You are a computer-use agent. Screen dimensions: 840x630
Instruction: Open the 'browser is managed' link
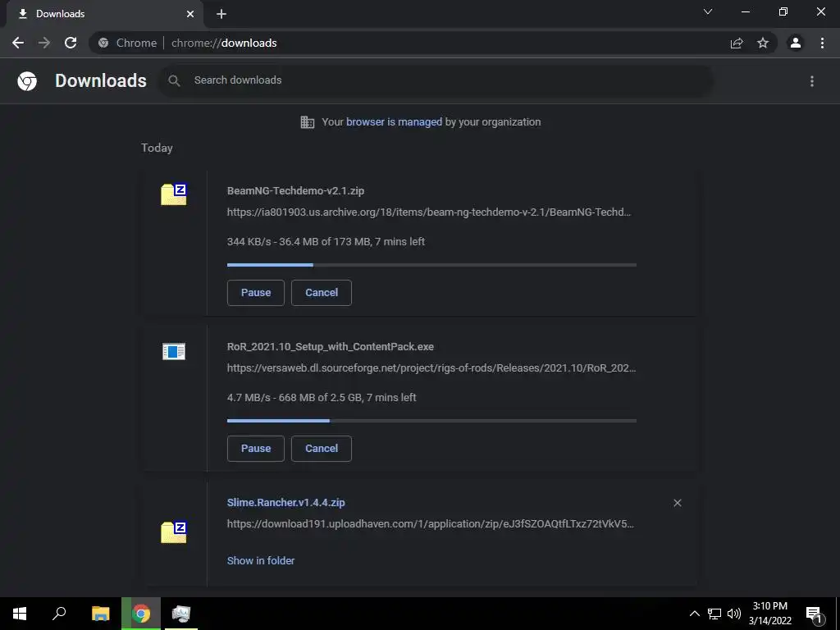point(395,122)
